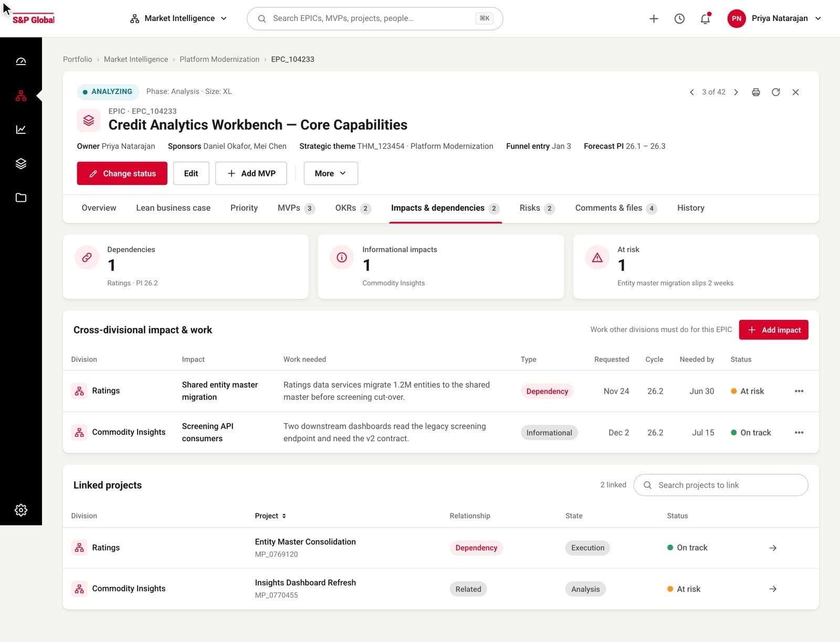Screen dimensions: 840x642
Task: Open Entity Master Consolidation project arrow
Action: [773, 547]
